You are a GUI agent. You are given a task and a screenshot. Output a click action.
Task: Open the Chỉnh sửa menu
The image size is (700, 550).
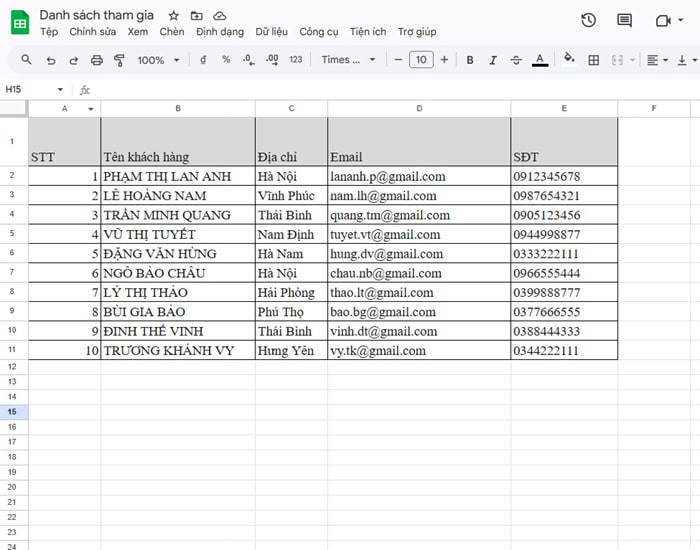(x=93, y=32)
